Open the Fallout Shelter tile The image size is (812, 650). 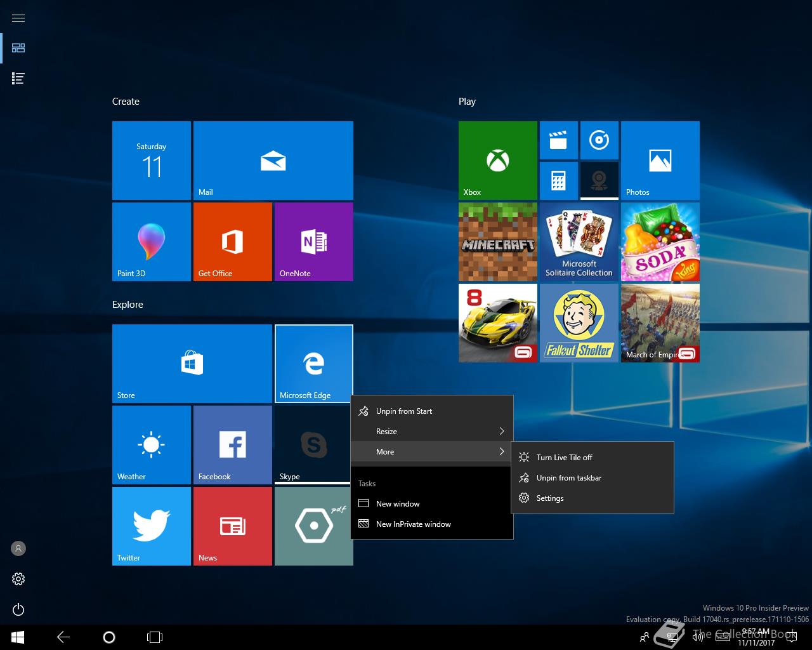pos(579,323)
